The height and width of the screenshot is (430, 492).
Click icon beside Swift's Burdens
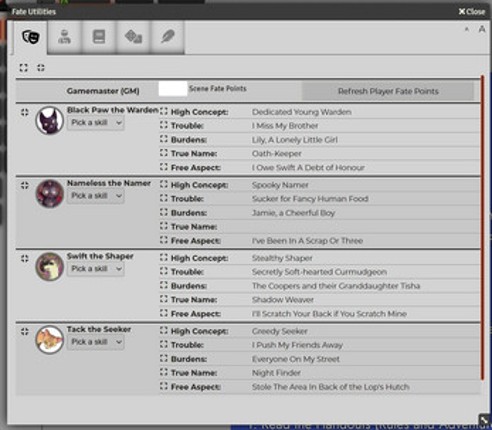click(x=164, y=285)
